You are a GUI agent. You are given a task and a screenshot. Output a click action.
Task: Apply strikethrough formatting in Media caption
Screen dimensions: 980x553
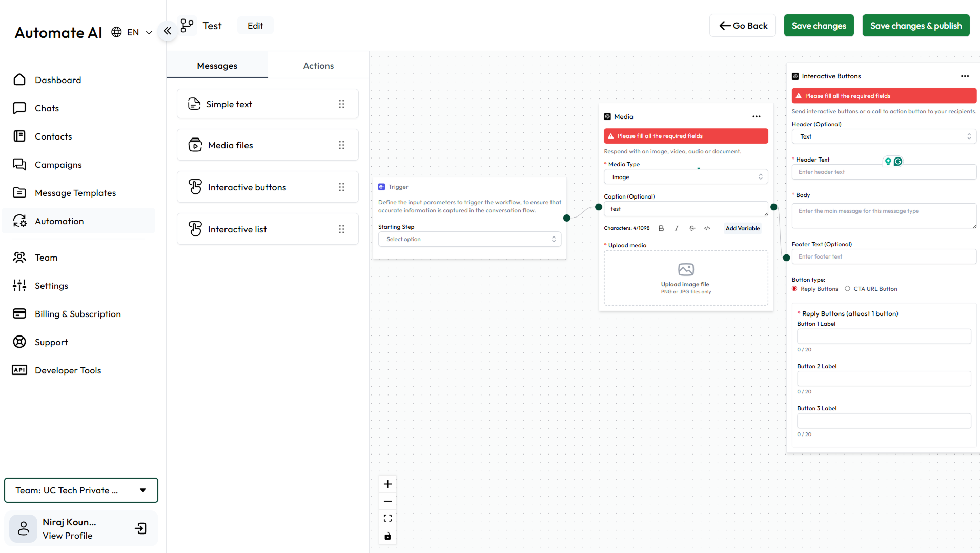[692, 228]
